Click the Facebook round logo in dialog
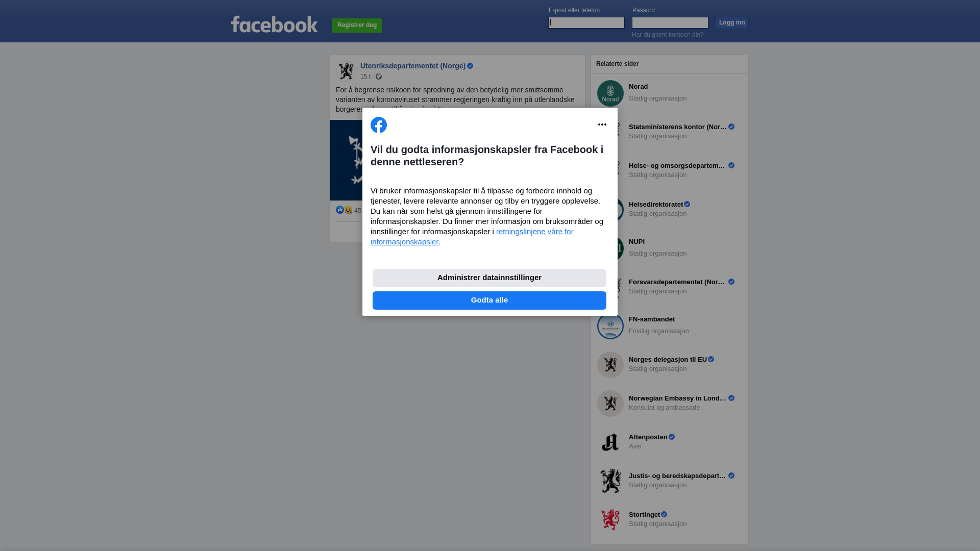 (x=379, y=125)
